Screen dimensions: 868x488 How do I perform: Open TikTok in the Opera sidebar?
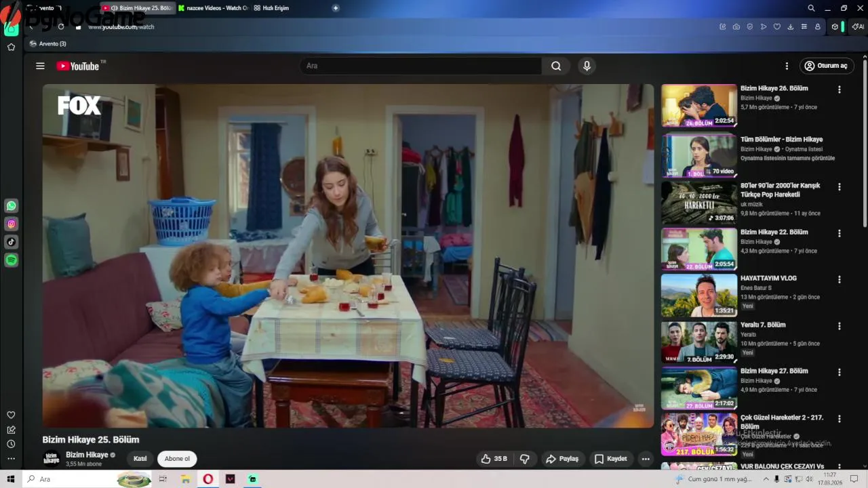tap(12, 242)
